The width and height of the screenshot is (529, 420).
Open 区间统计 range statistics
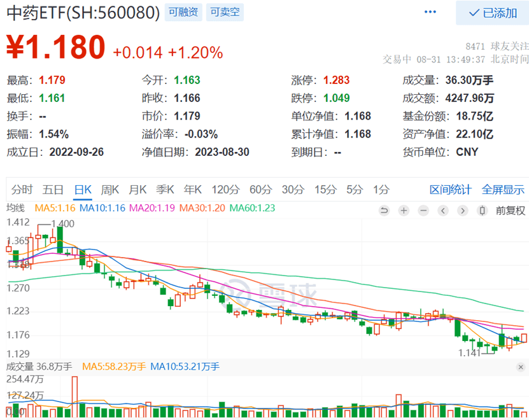point(450,190)
